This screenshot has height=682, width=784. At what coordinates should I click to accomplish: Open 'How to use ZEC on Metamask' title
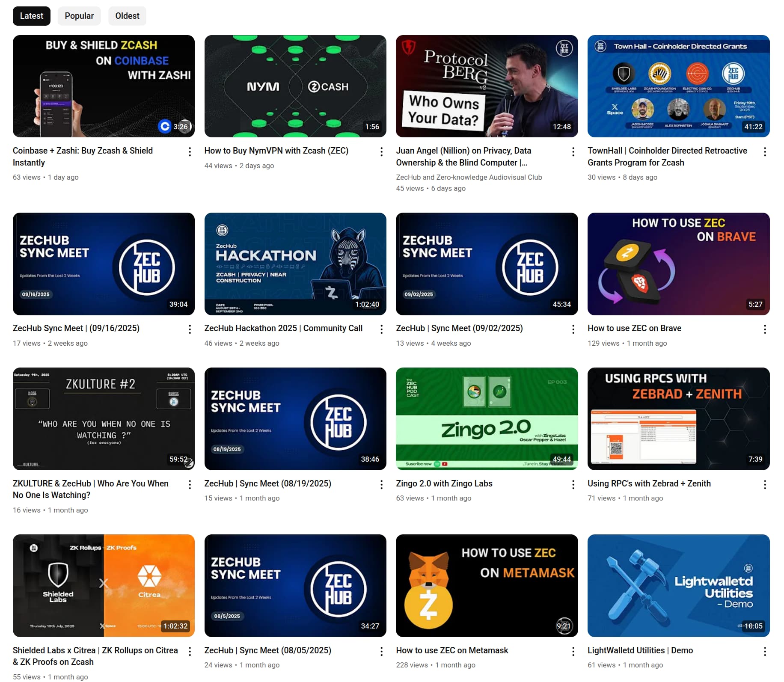(452, 650)
